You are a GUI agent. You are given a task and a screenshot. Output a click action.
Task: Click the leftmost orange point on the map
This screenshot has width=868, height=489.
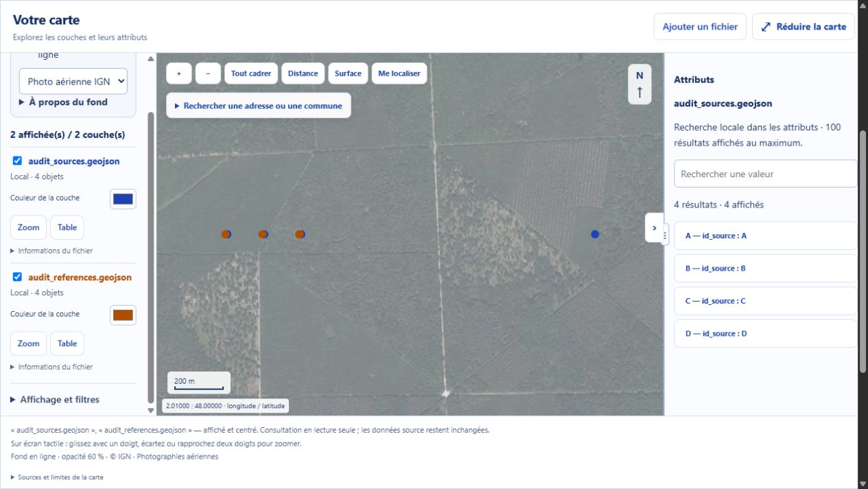point(226,234)
